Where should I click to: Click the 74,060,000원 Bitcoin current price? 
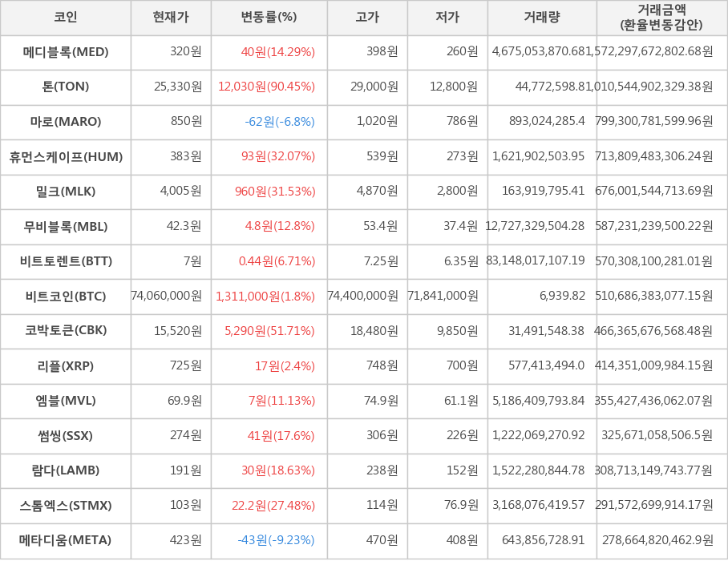(x=167, y=296)
